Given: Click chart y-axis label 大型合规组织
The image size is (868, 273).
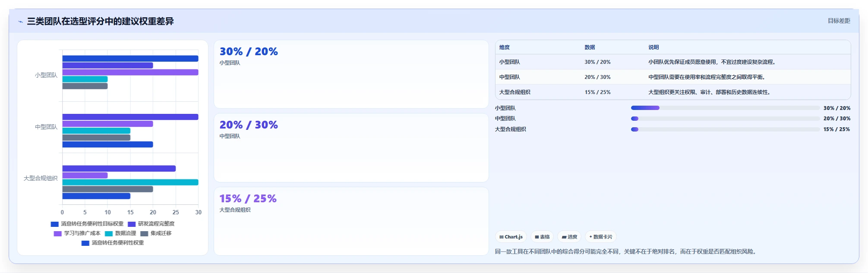Looking at the screenshot, I should pyautogui.click(x=41, y=178).
